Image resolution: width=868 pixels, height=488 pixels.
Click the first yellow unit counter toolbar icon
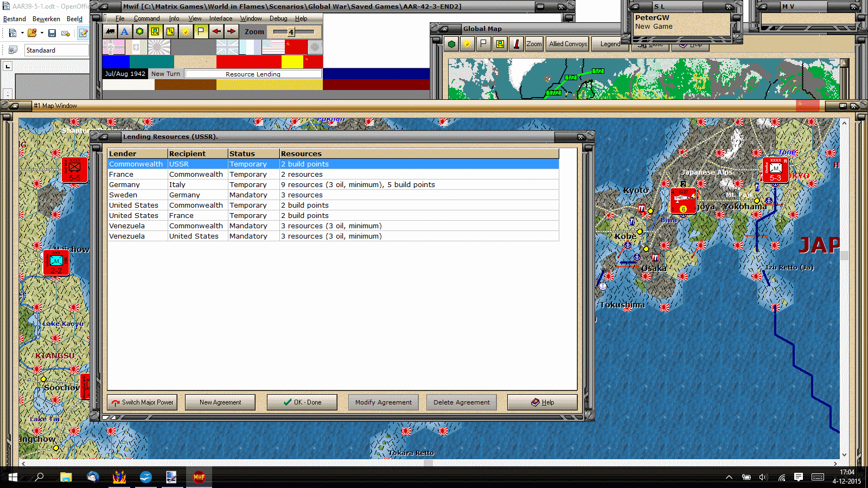[155, 31]
